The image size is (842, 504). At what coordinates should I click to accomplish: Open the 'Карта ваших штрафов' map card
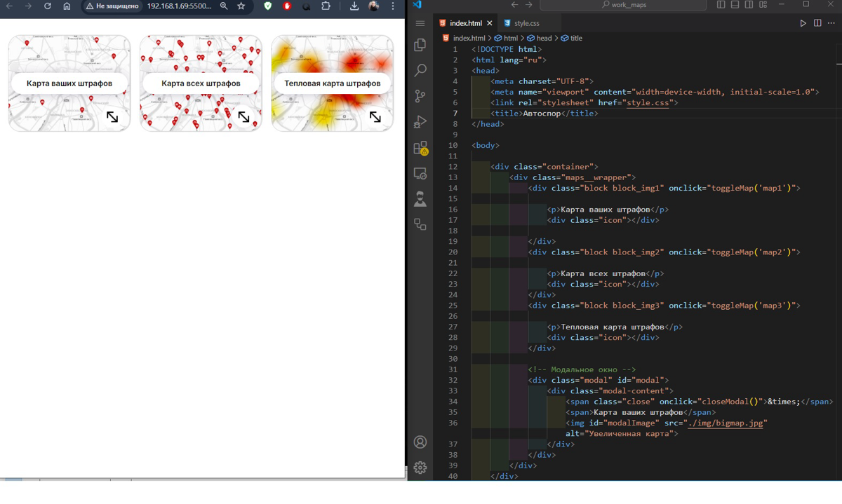[69, 83]
